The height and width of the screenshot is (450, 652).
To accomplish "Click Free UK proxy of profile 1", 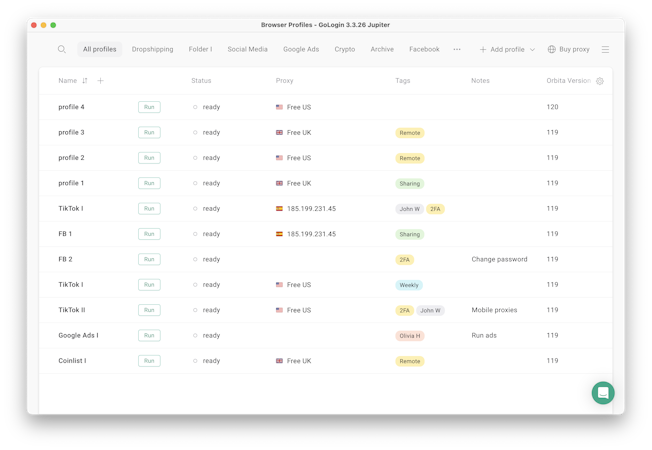I will pos(299,183).
